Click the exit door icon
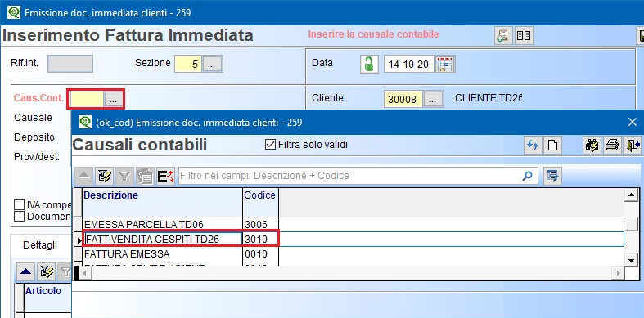Screen dimensions: 644x318 (x=633, y=146)
